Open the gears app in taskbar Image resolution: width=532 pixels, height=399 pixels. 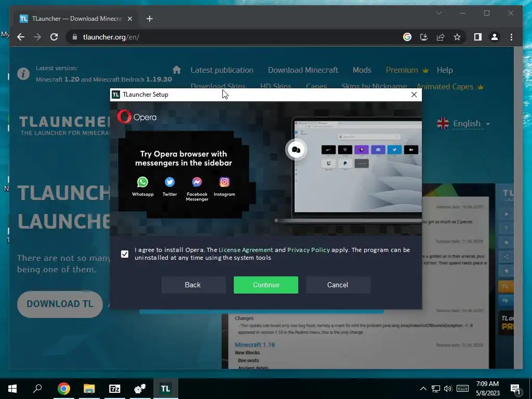[x=140, y=389]
